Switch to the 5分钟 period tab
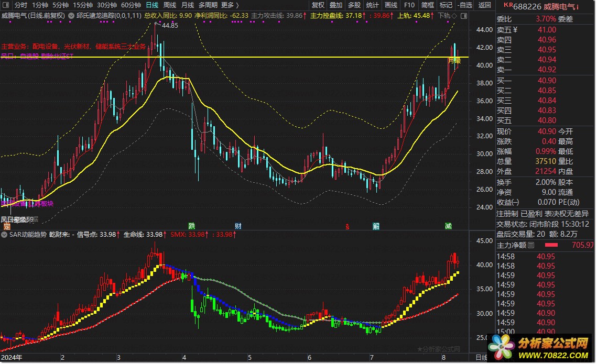Image resolution: width=597 pixels, height=364 pixels. (x=60, y=5)
